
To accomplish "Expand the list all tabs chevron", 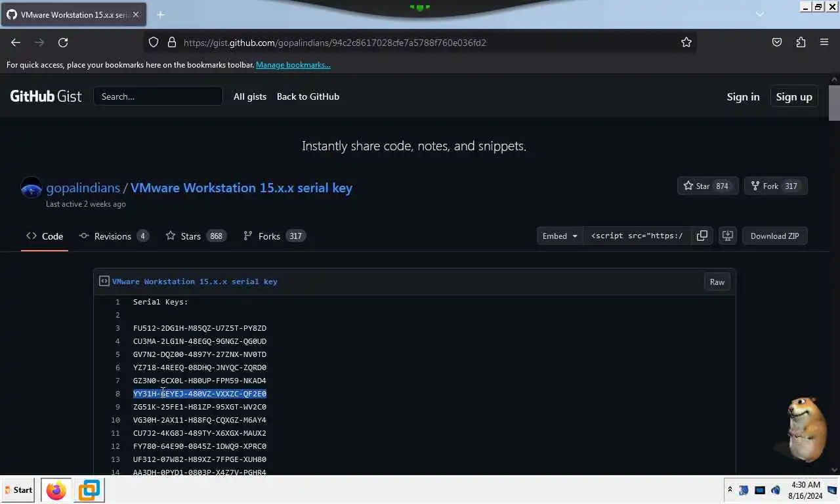I will point(760,14).
